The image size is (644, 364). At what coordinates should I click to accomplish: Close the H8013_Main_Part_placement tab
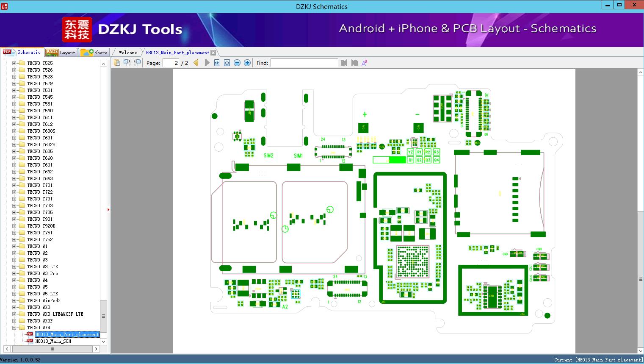pyautogui.click(x=213, y=53)
